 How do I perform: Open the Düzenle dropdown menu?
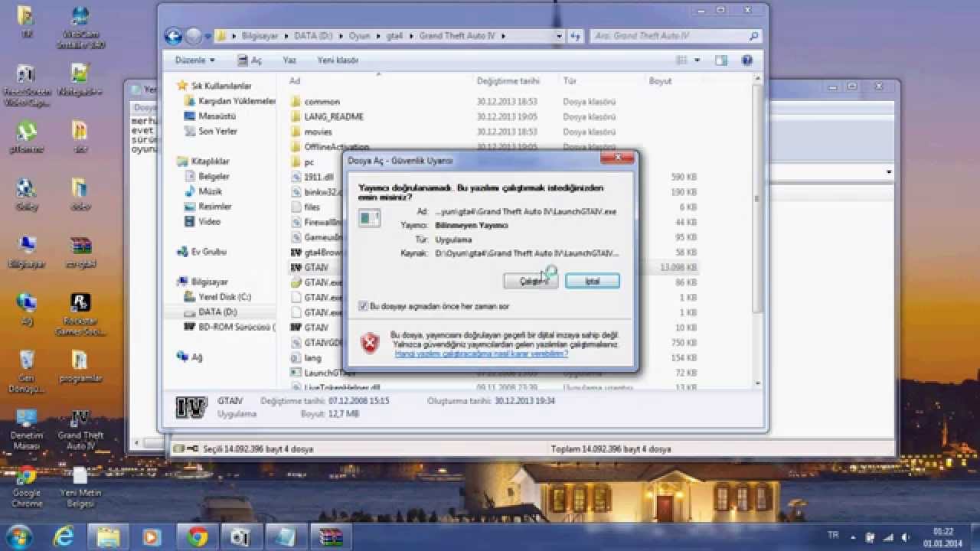tap(194, 60)
